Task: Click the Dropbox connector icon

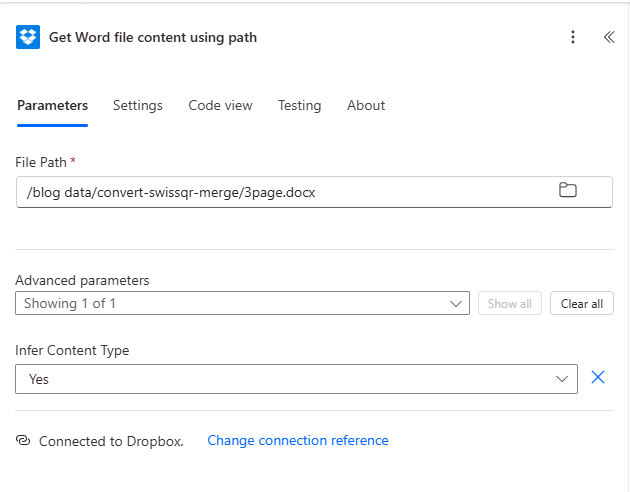Action: (28, 37)
